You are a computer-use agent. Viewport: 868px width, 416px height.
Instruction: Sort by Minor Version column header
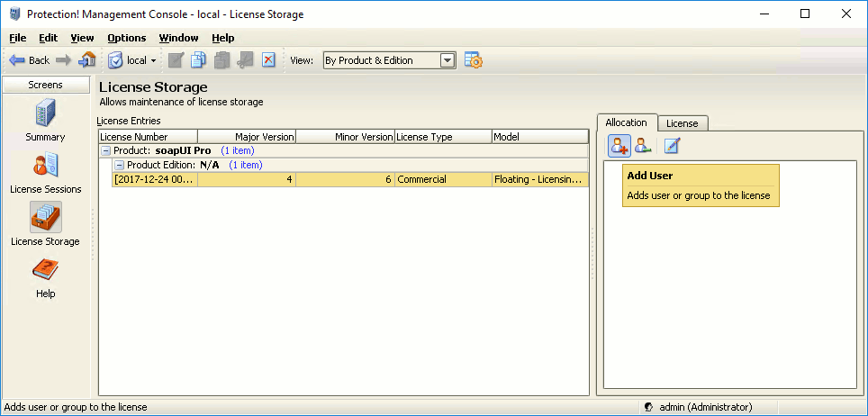point(345,137)
